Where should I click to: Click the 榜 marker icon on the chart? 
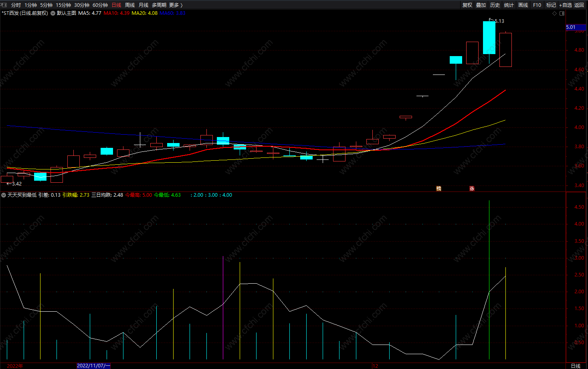click(x=438, y=188)
